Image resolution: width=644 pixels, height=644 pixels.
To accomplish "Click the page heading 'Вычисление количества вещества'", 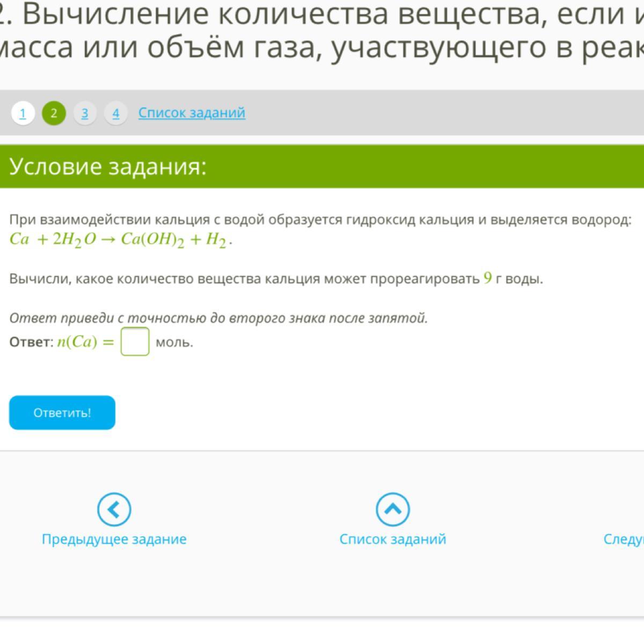I will point(322,31).
